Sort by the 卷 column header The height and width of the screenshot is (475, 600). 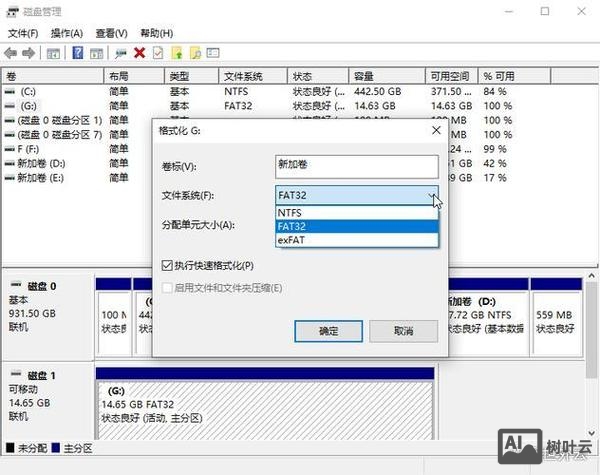pyautogui.click(x=53, y=76)
